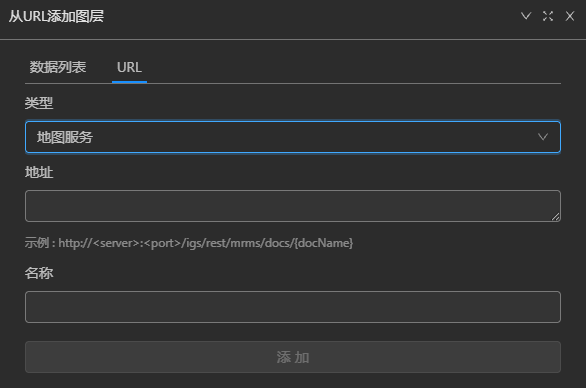
Task: Focus the 名称 input field
Action: tap(293, 307)
